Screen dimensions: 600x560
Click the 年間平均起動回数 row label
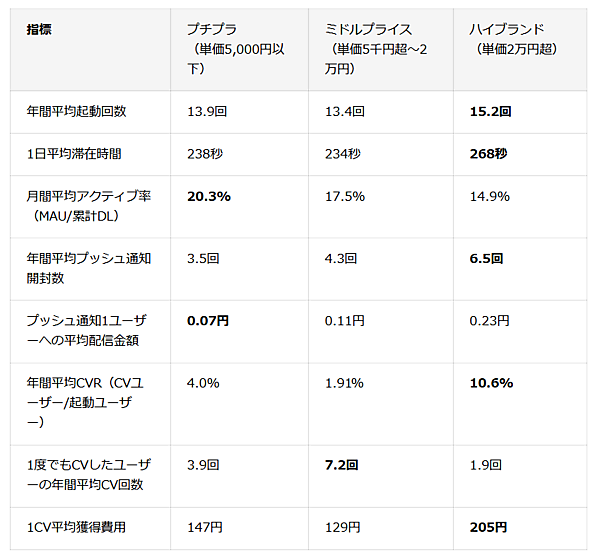point(76,112)
